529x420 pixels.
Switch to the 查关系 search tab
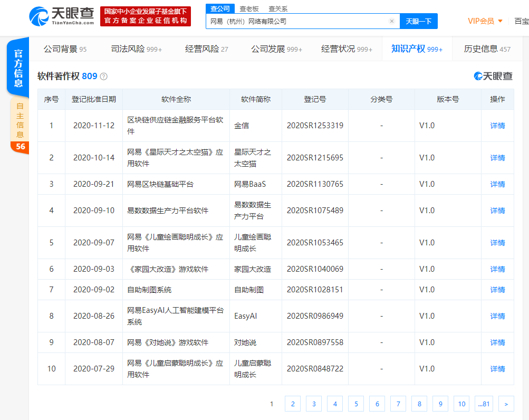tap(278, 9)
